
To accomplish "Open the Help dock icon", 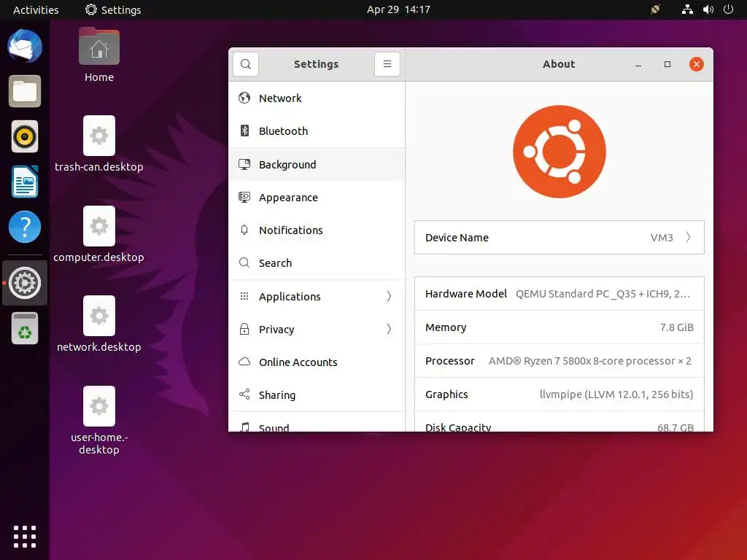I will [25, 227].
